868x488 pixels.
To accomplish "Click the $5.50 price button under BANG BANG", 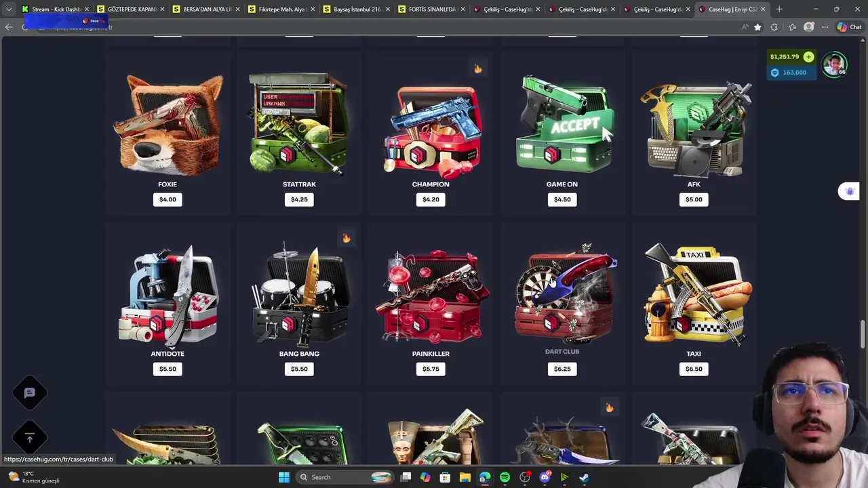I will point(299,369).
